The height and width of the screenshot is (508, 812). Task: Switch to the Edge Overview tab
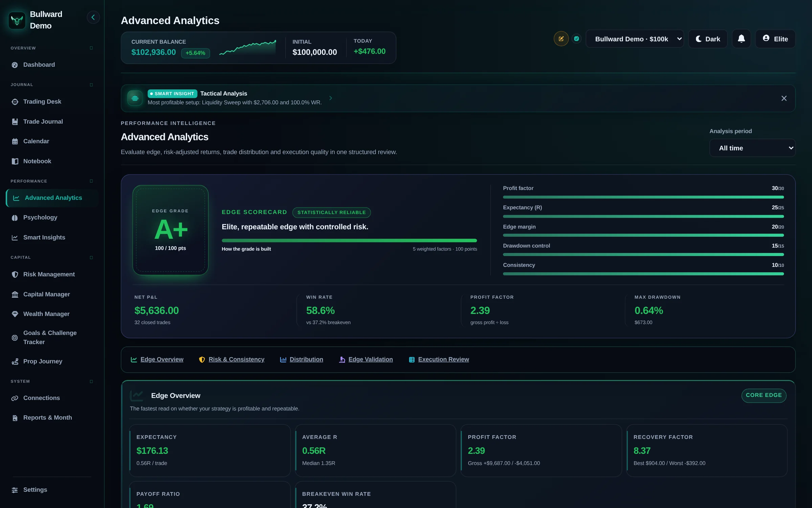157,360
